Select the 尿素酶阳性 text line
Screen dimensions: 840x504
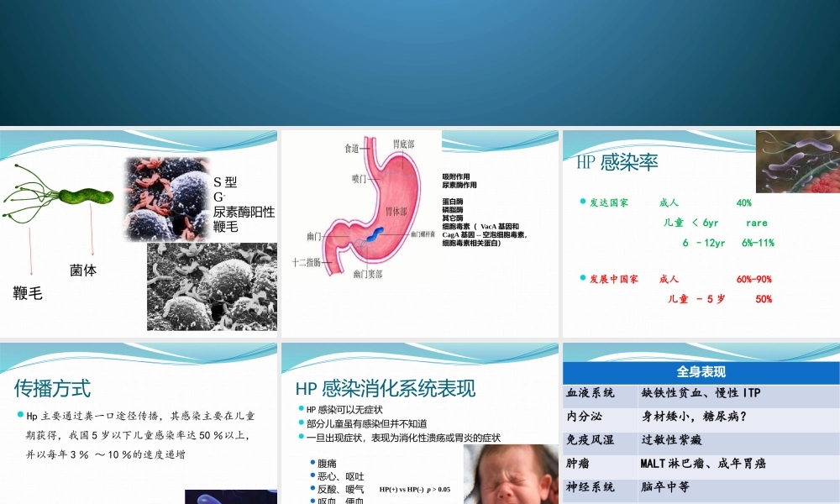coord(243,213)
